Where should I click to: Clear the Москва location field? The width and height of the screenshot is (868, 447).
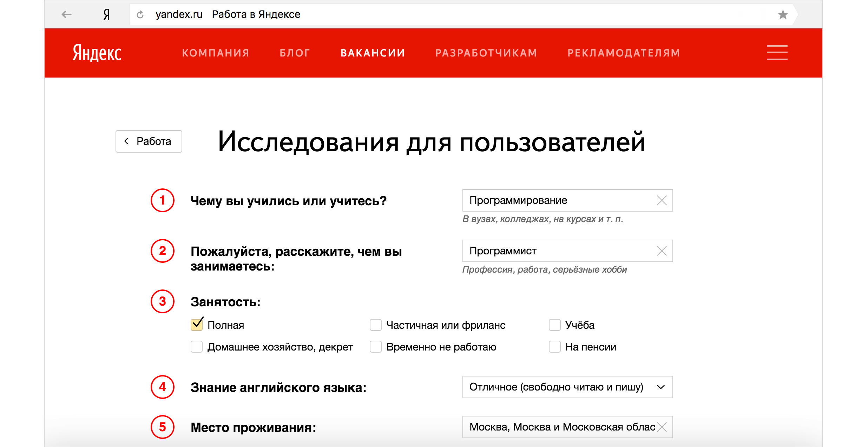[x=662, y=427]
